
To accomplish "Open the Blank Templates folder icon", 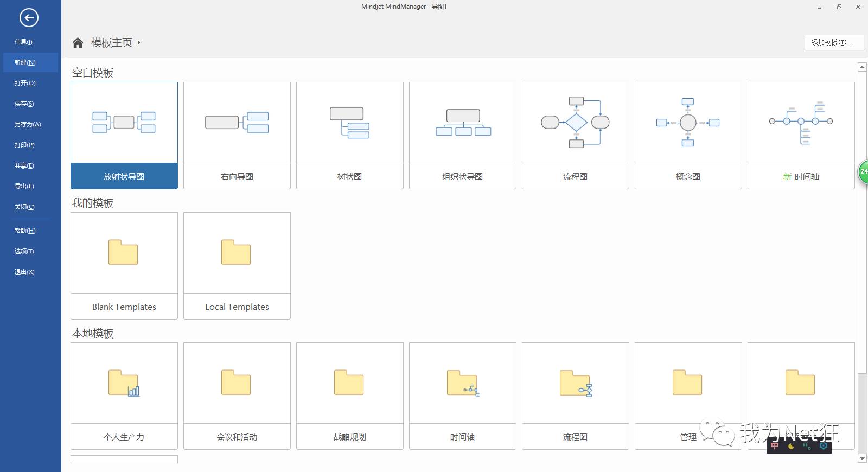I will point(123,252).
